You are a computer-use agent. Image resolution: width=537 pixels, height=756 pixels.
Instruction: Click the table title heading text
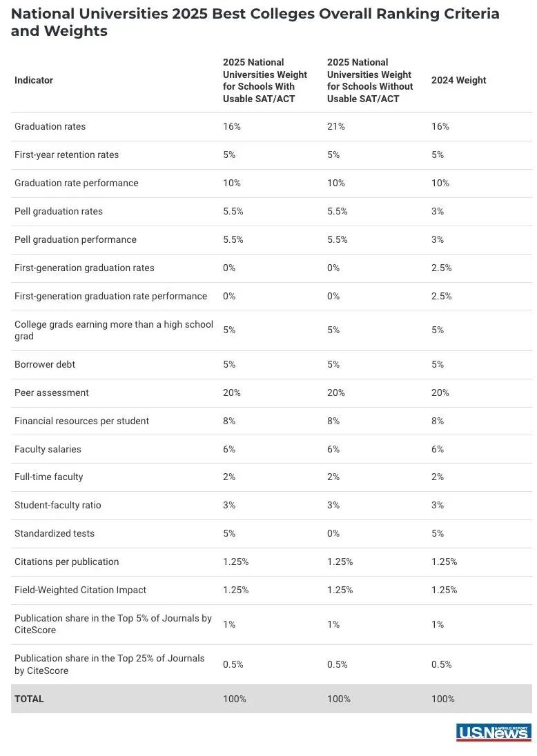coord(255,22)
